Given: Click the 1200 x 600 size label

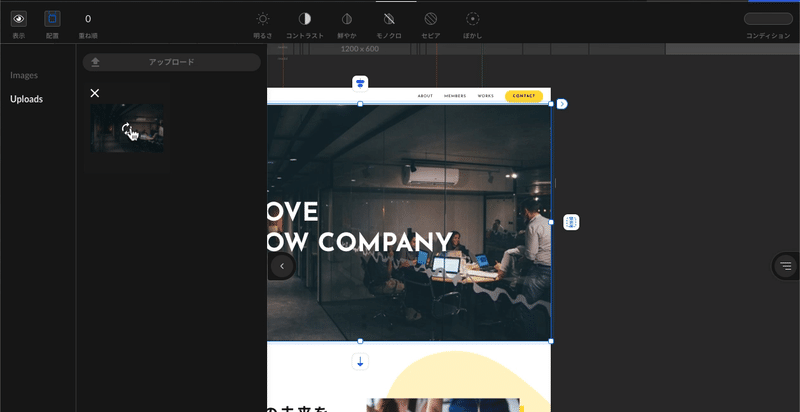Looking at the screenshot, I should 360,49.
